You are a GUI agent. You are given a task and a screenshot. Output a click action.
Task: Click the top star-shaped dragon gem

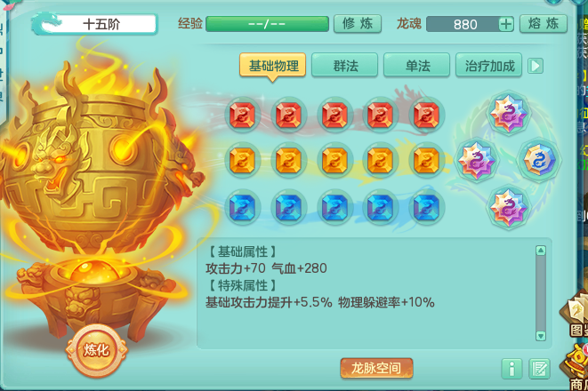(508, 113)
